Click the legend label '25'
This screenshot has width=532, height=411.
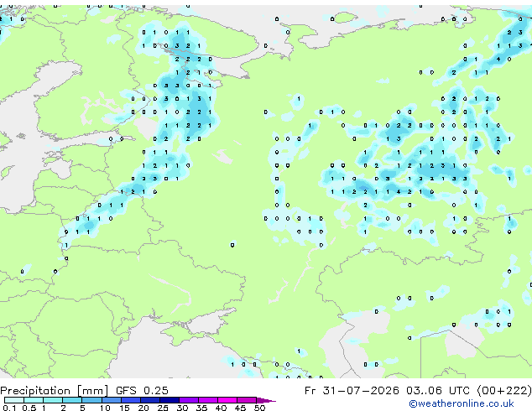point(163,408)
